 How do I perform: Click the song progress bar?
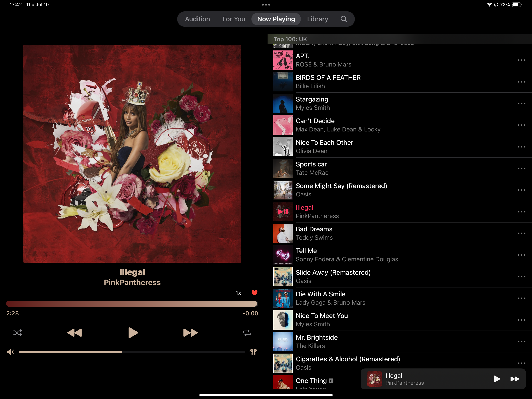coord(132,304)
